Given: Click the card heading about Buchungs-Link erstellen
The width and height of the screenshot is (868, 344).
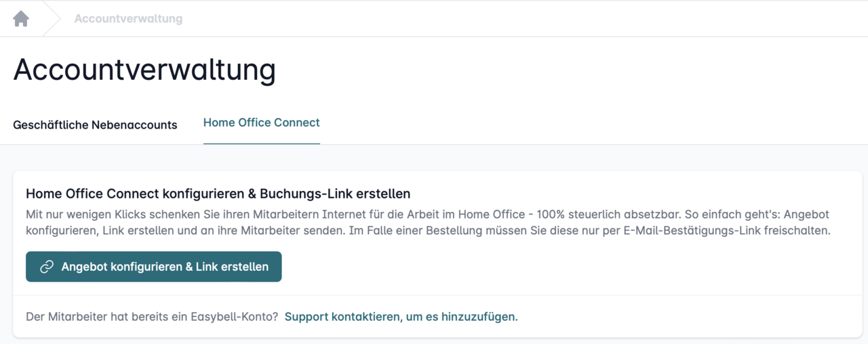Looking at the screenshot, I should click(218, 194).
